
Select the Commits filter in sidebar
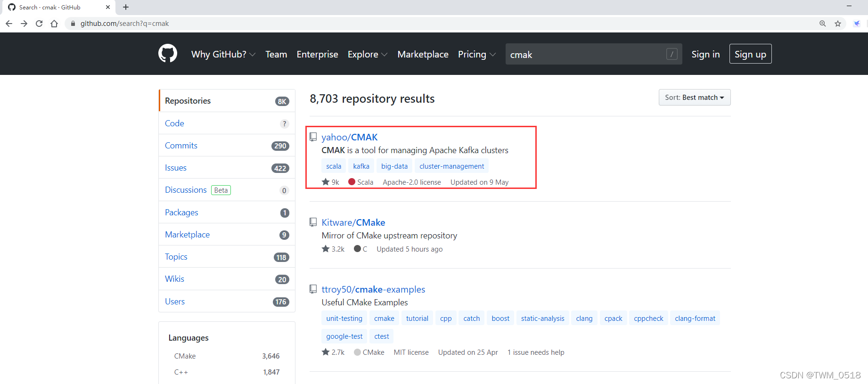pyautogui.click(x=227, y=146)
